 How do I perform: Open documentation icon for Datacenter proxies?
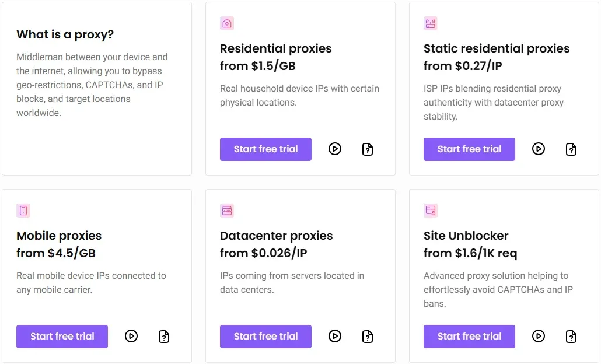point(368,337)
